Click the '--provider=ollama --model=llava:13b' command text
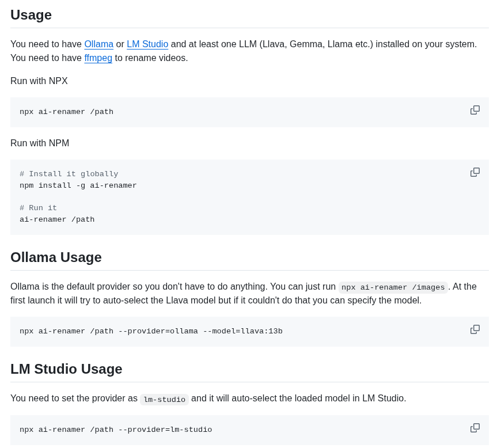The height and width of the screenshot is (448, 501). [200, 331]
